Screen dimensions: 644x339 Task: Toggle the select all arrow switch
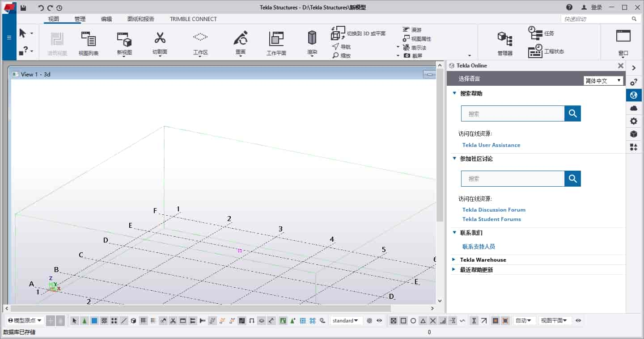pos(75,320)
